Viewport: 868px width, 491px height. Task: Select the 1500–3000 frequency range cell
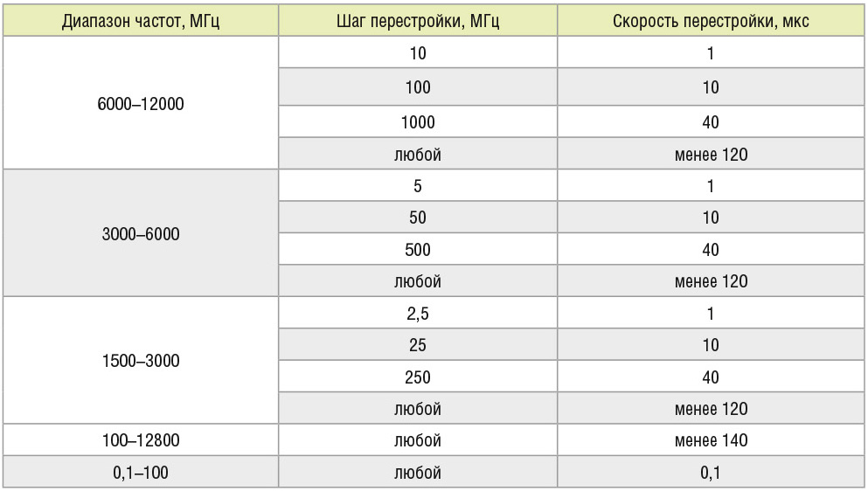[141, 361]
